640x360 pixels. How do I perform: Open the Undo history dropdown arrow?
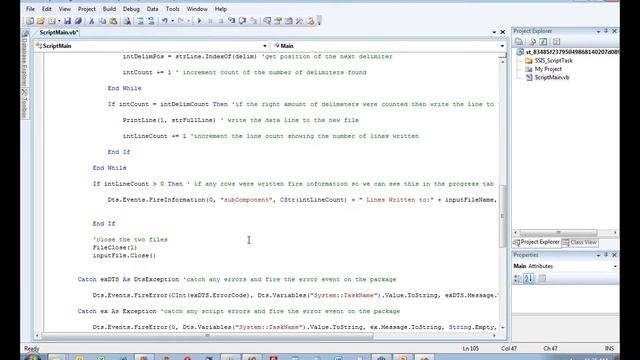(x=172, y=21)
